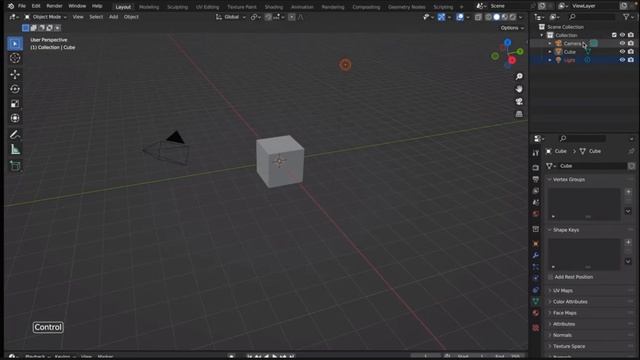Open the View Layer properties tab

[536, 191]
